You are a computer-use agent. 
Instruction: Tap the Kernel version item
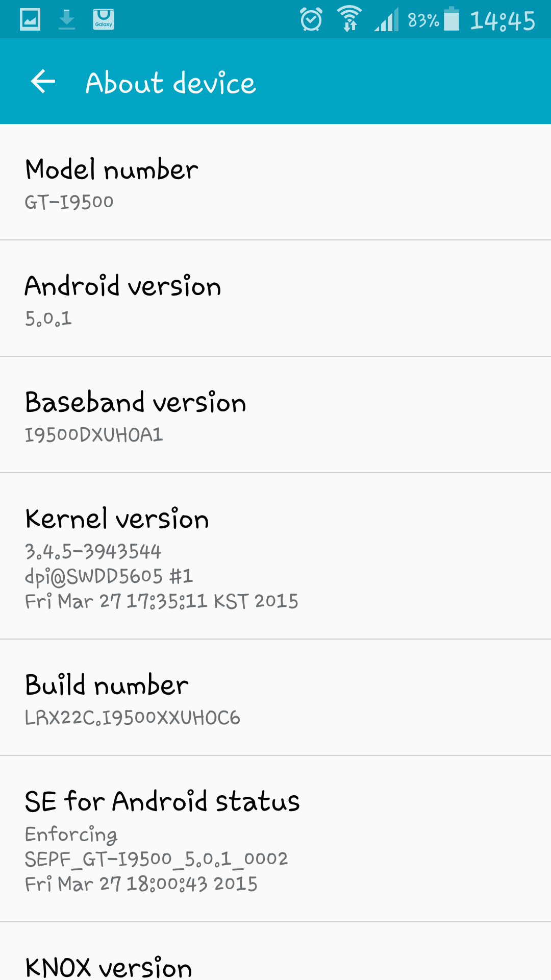click(x=275, y=556)
